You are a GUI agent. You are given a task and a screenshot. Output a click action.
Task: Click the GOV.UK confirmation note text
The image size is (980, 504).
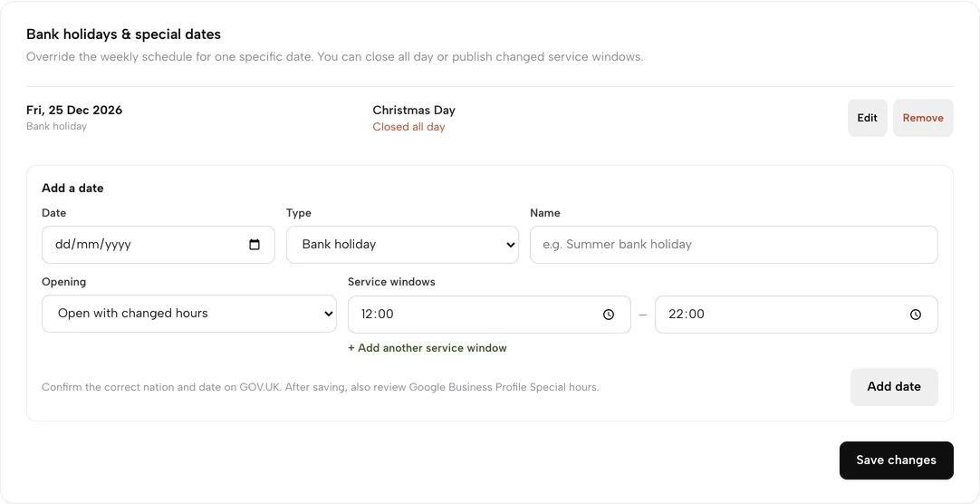(320, 387)
